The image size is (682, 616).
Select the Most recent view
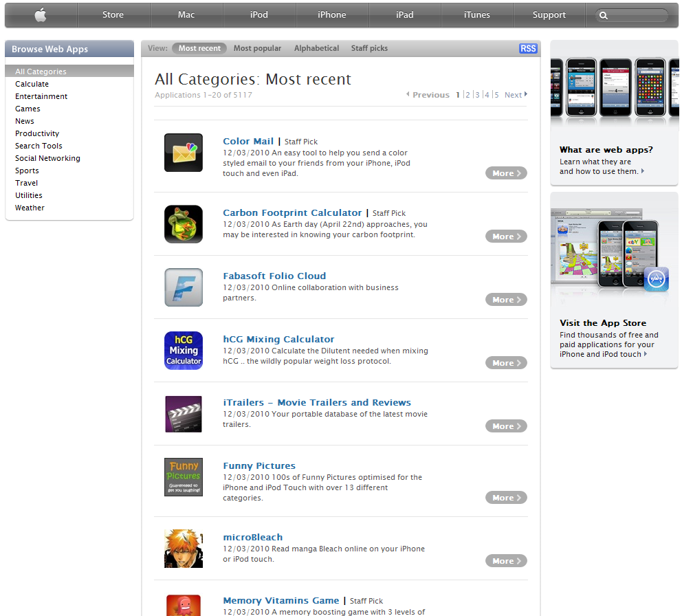(199, 48)
